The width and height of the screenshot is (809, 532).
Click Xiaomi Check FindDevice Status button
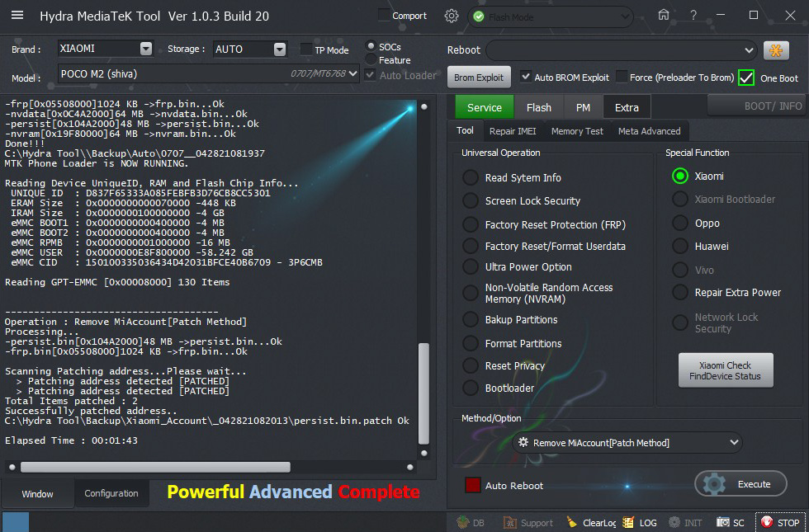coord(725,370)
